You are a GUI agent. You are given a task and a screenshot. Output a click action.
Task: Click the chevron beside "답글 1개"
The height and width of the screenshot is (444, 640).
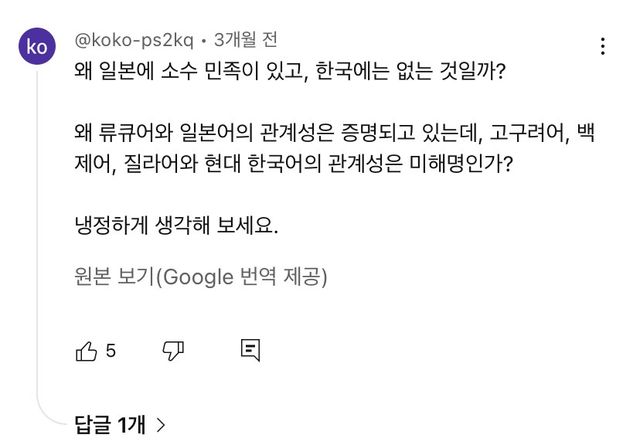point(161,426)
